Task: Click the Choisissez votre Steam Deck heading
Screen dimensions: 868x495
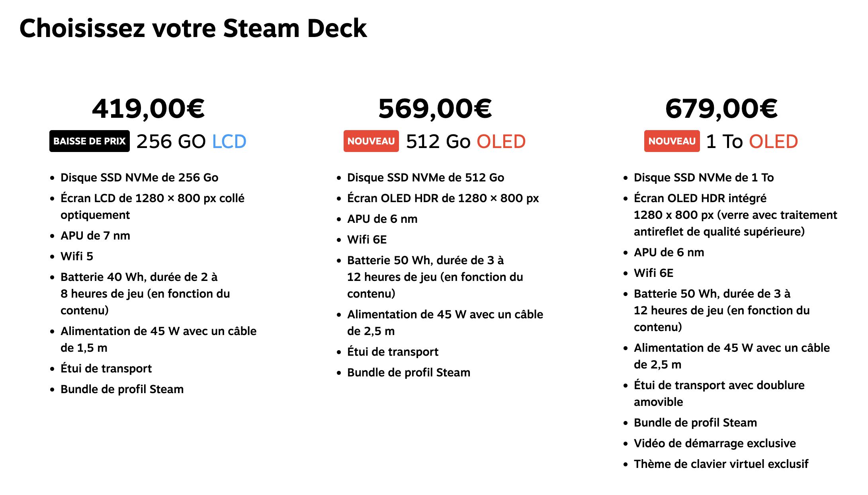Action: click(193, 28)
